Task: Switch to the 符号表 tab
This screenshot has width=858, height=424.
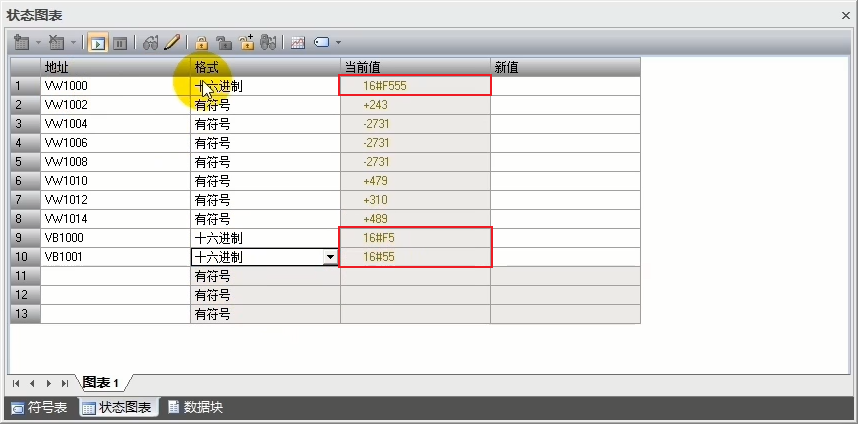Action: (40, 408)
